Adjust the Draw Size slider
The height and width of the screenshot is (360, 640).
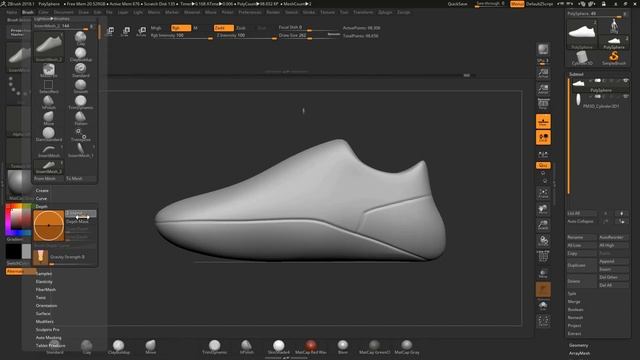click(309, 36)
